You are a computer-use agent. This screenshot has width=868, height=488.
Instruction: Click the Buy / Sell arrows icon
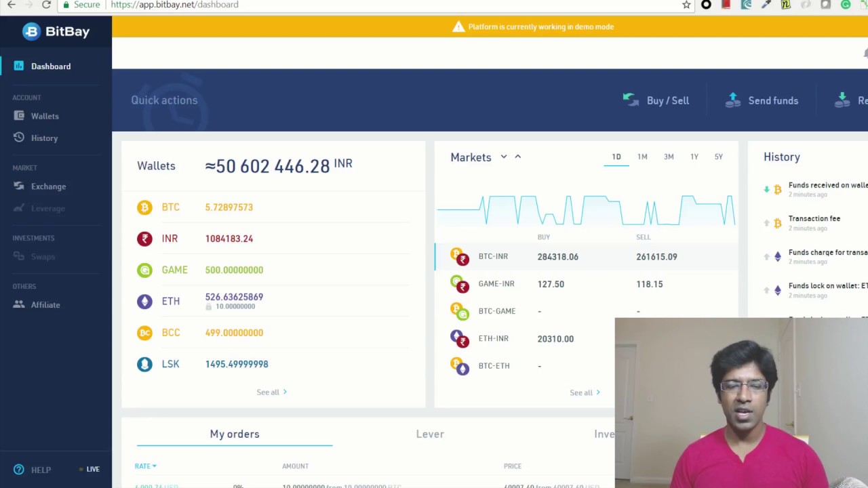tap(631, 100)
